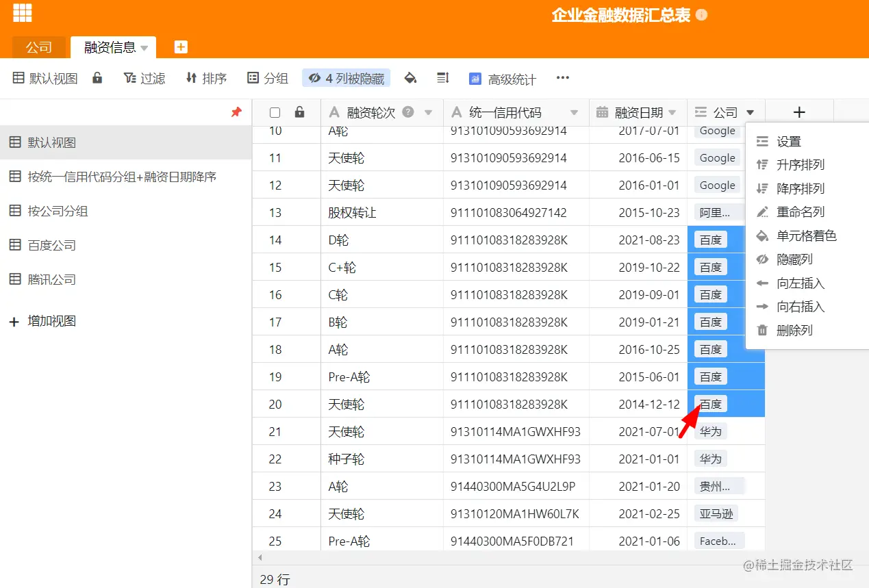
Task: Open the 分组 group button
Action: click(268, 78)
